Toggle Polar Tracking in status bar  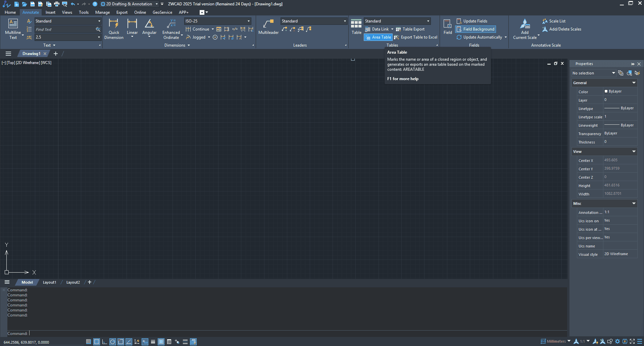coord(113,342)
